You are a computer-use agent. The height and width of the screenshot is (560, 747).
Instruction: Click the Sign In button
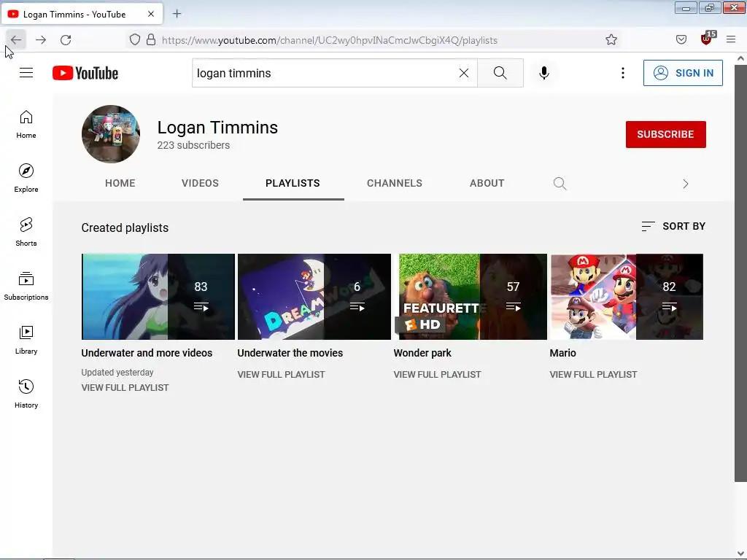coord(683,73)
